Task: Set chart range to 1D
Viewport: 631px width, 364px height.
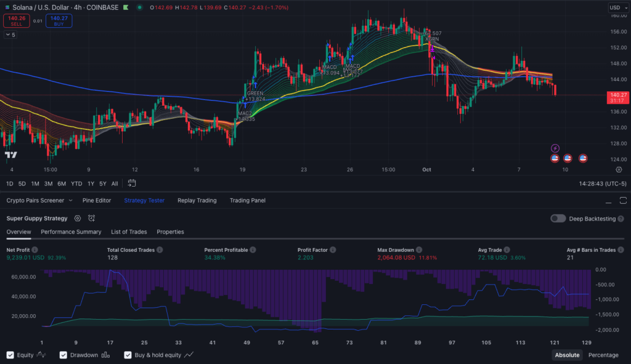Action: point(10,184)
